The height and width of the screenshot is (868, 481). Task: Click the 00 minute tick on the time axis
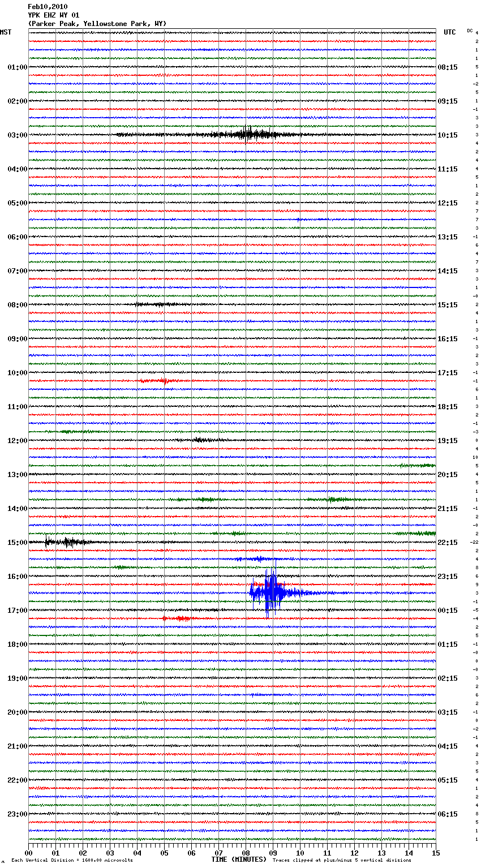(x=29, y=853)
